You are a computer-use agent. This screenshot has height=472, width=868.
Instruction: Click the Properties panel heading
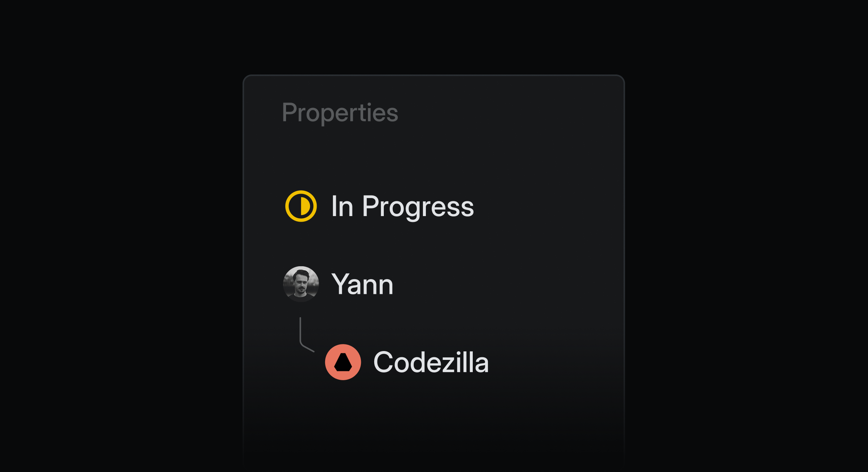[340, 113]
